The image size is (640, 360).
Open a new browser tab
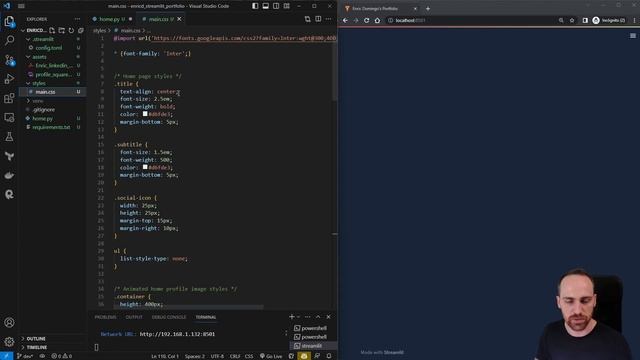[x=428, y=9]
